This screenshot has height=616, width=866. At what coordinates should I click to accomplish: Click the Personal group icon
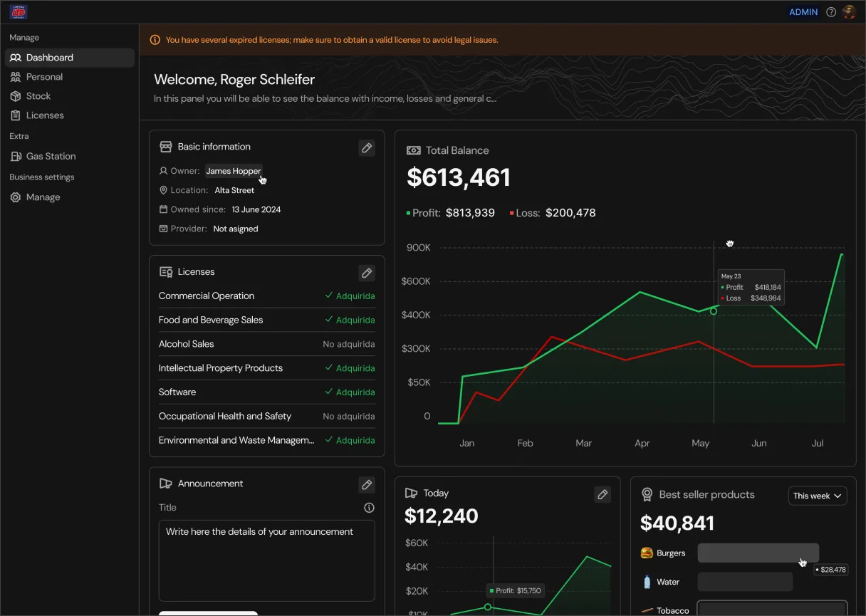[x=16, y=77]
